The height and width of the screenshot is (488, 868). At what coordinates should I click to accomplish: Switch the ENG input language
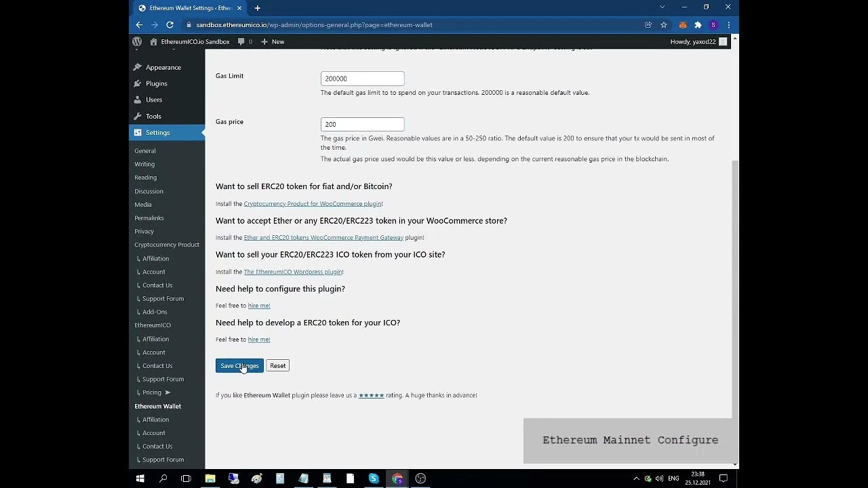point(673,479)
